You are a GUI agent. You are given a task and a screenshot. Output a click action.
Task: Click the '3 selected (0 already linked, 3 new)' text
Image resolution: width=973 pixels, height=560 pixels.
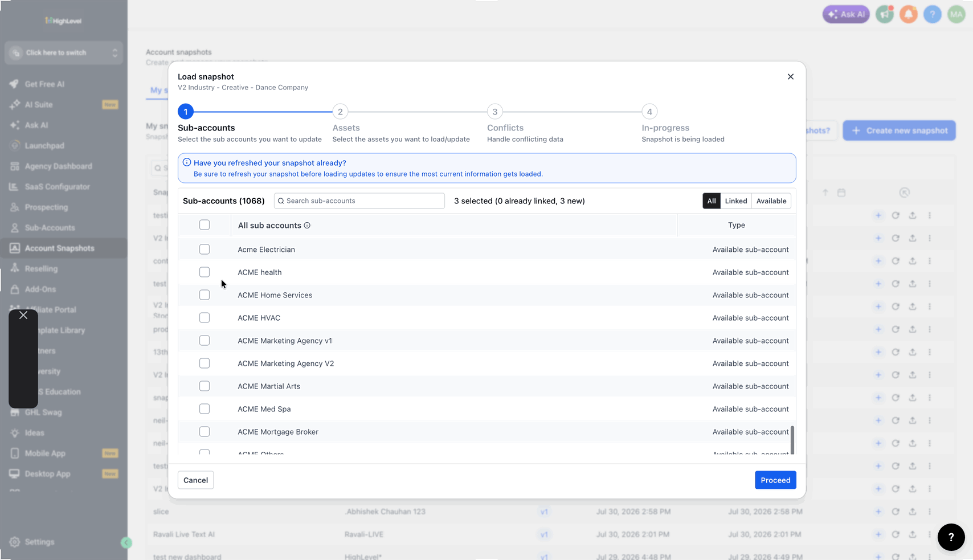coord(520,201)
